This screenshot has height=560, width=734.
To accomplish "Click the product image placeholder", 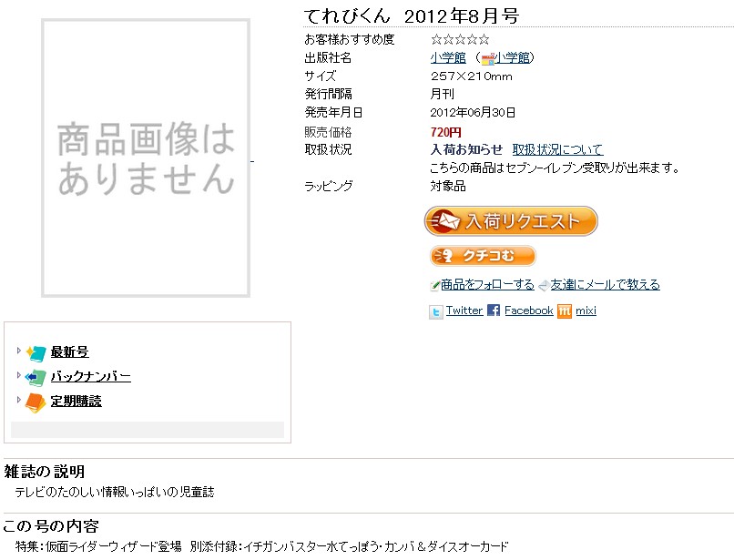I will 146,158.
